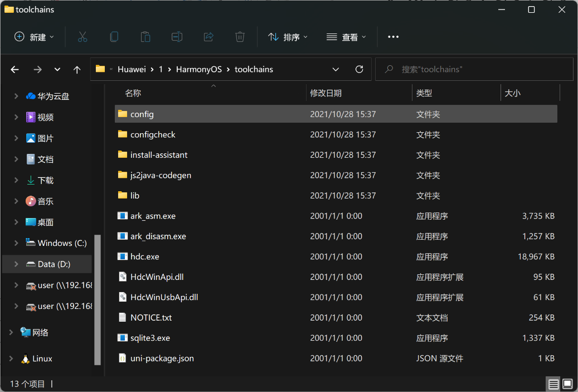Screen dimensions: 578x392
Task: Go back with the left arrow
Action: click(14, 69)
